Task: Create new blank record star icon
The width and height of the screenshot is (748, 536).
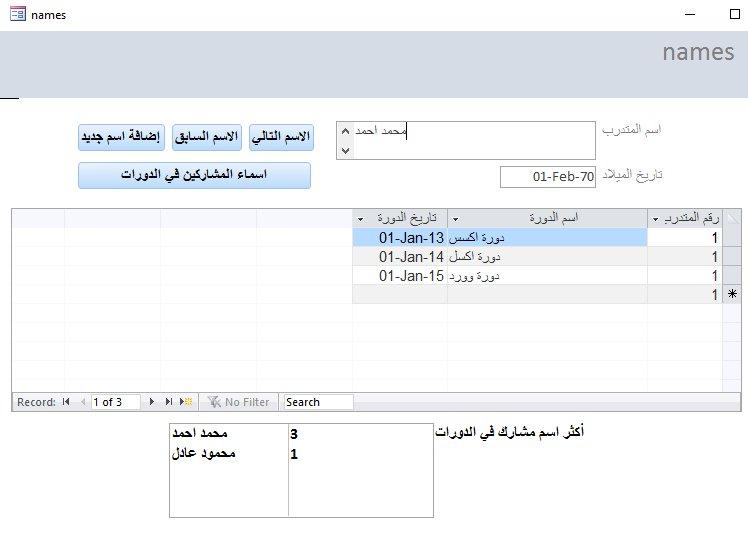Action: click(x=186, y=402)
